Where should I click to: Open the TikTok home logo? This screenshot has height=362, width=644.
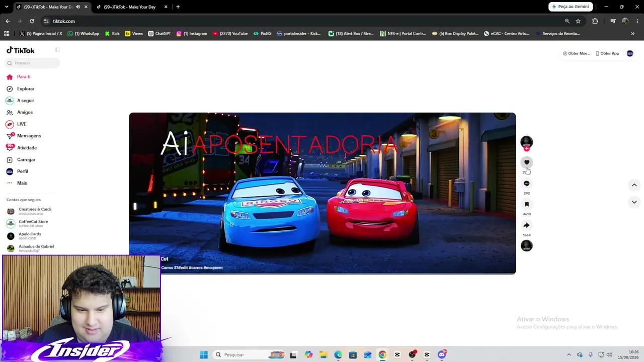click(21, 50)
